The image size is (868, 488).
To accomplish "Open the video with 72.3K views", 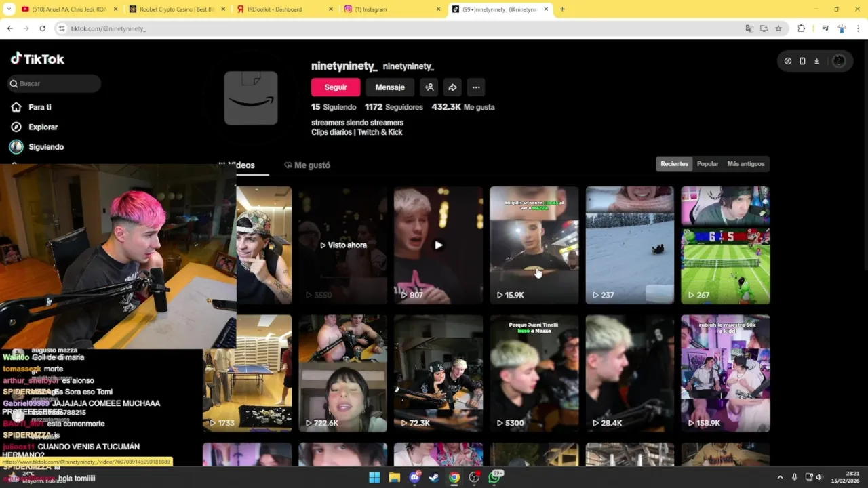I will pos(438,373).
